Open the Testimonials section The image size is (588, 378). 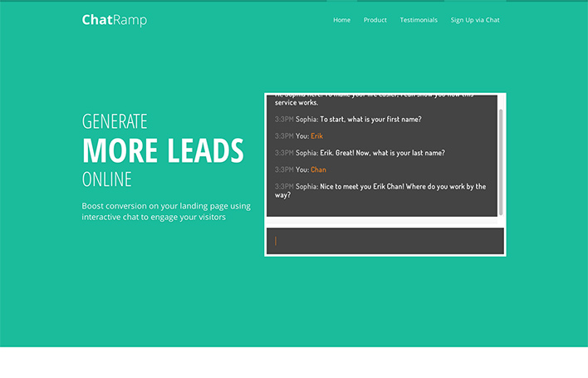[418, 20]
